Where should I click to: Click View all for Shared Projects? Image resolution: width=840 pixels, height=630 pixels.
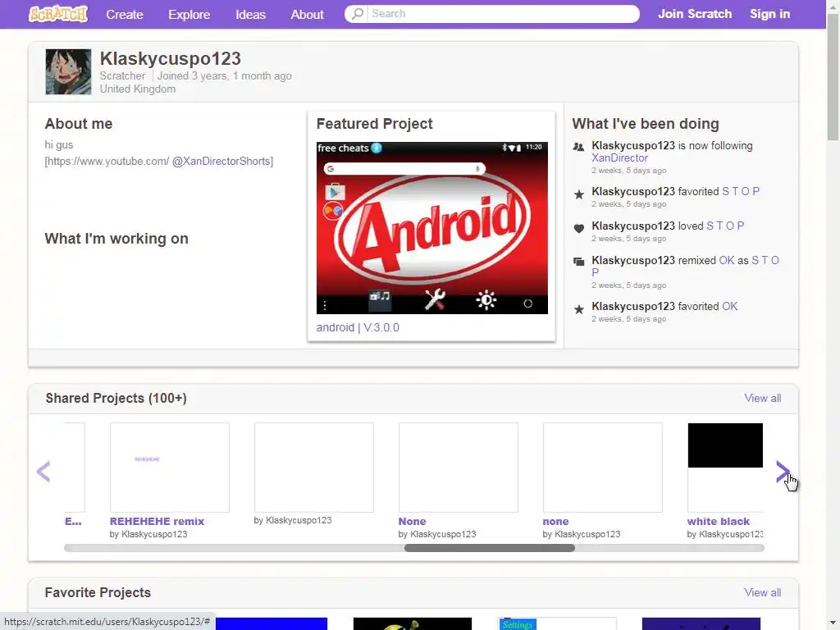coord(762,398)
